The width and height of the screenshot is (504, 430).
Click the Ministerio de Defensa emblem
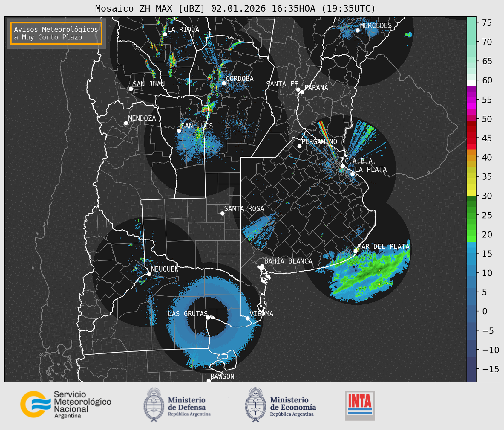click(x=154, y=405)
